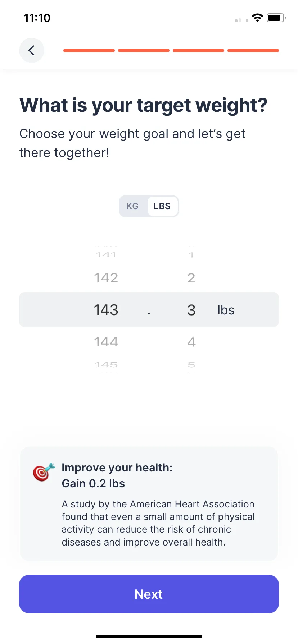
Task: Tap the battery indicator icon
Action: coord(276,18)
